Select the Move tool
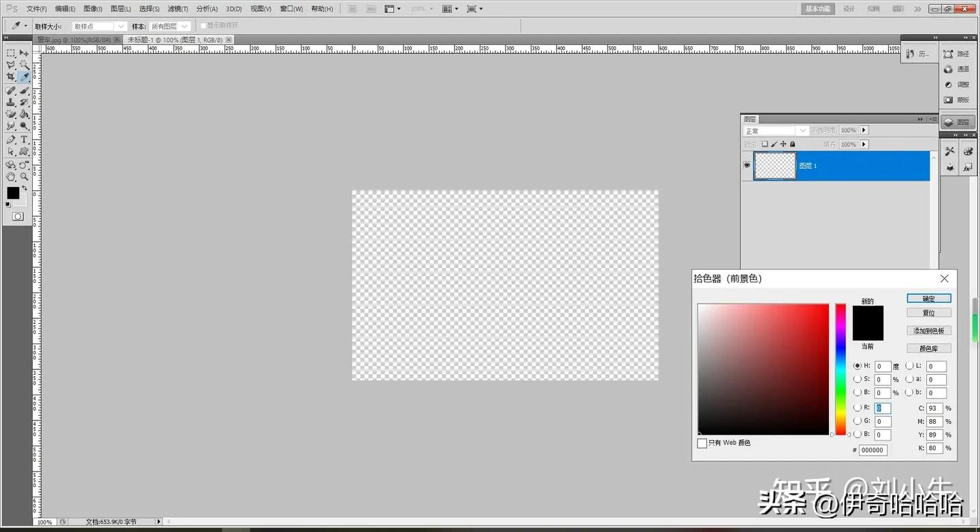The height and width of the screenshot is (532, 980). coord(23,53)
